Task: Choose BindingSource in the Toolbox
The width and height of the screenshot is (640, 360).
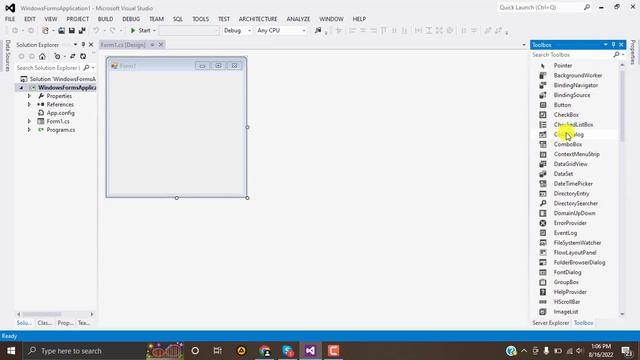Action: pos(572,95)
